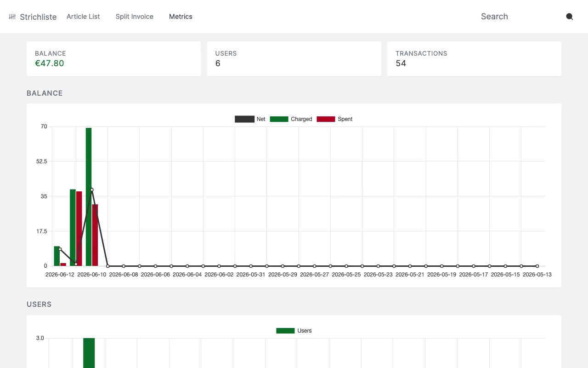Click the 2026-05-31 axis label

(251, 275)
